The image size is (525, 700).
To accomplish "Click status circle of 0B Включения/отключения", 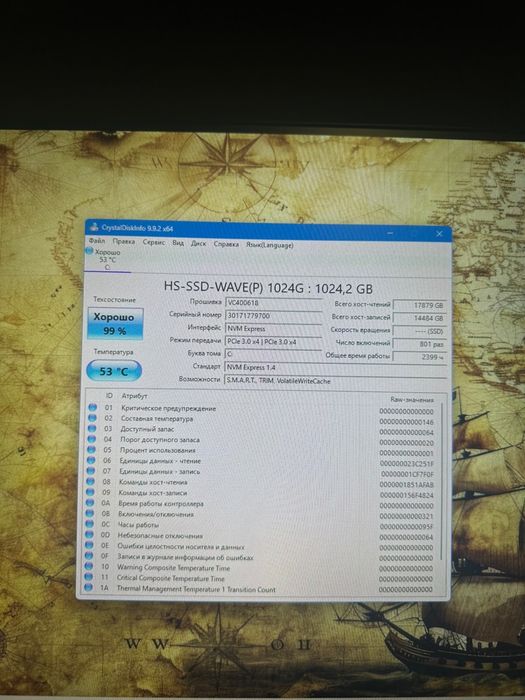I will point(90,514).
